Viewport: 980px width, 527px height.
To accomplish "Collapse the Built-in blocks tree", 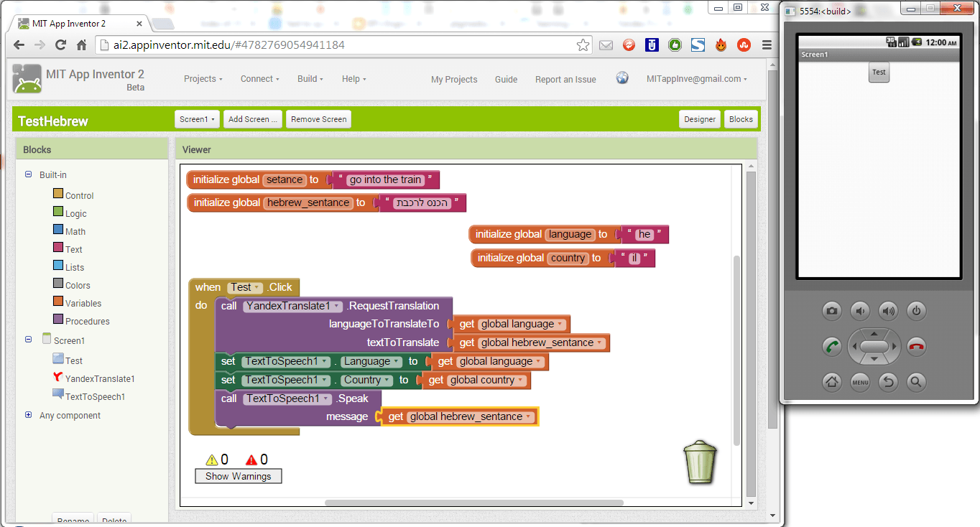I will click(x=29, y=174).
